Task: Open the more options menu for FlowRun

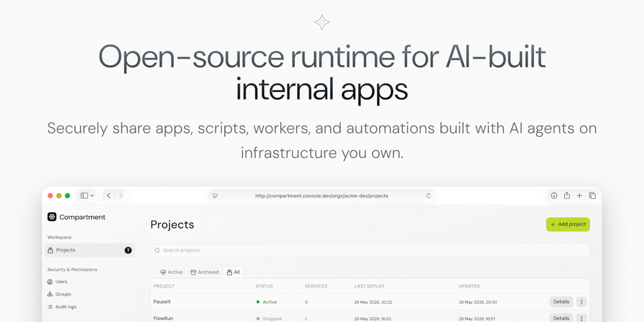Action: coord(582,318)
